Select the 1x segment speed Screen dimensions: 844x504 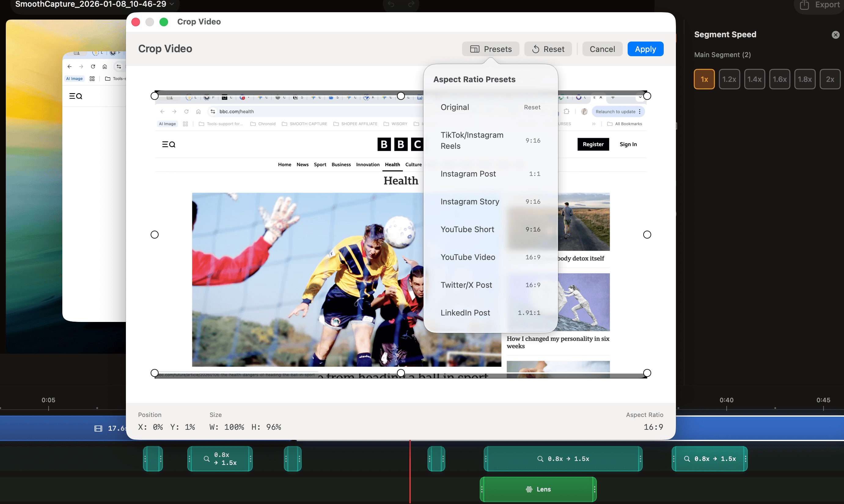pyautogui.click(x=704, y=79)
